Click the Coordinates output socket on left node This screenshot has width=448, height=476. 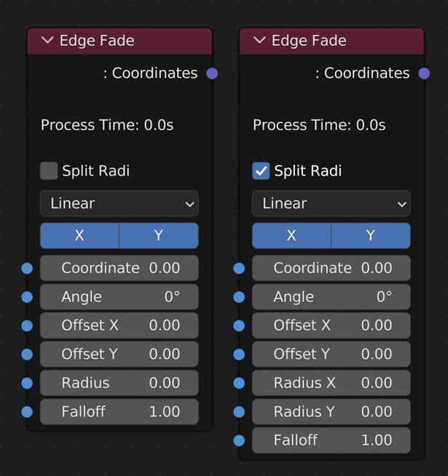(212, 74)
